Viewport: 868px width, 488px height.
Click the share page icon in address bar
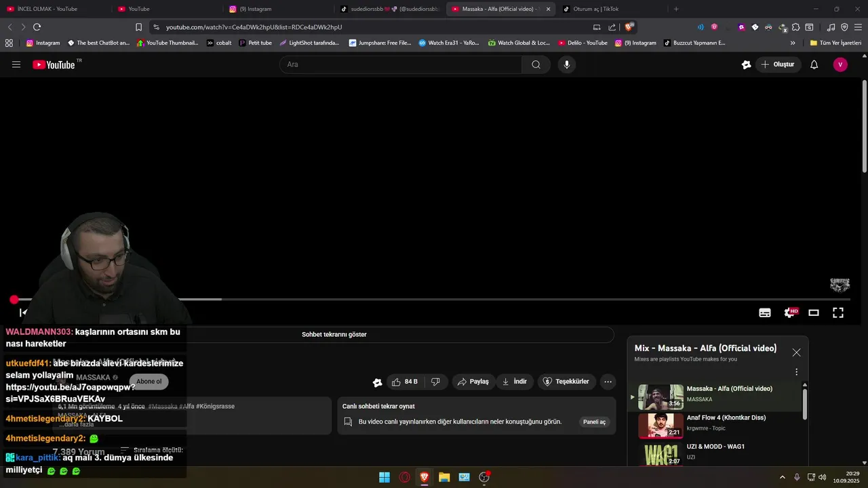pyautogui.click(x=612, y=27)
